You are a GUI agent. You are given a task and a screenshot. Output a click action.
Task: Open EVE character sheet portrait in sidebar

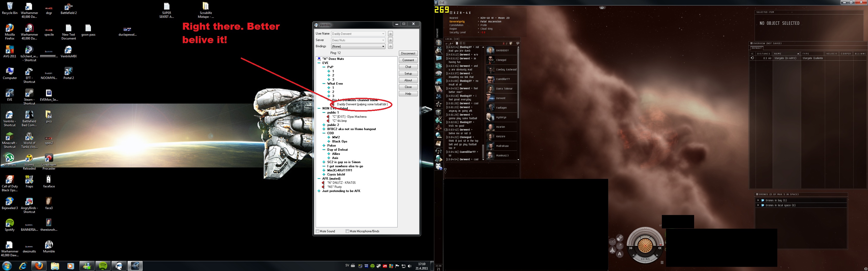click(x=439, y=43)
